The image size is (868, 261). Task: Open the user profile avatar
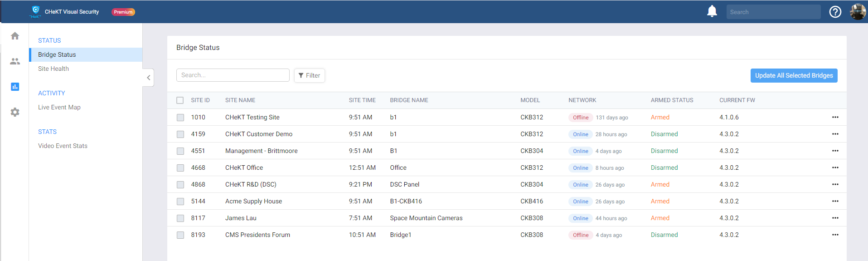(858, 12)
